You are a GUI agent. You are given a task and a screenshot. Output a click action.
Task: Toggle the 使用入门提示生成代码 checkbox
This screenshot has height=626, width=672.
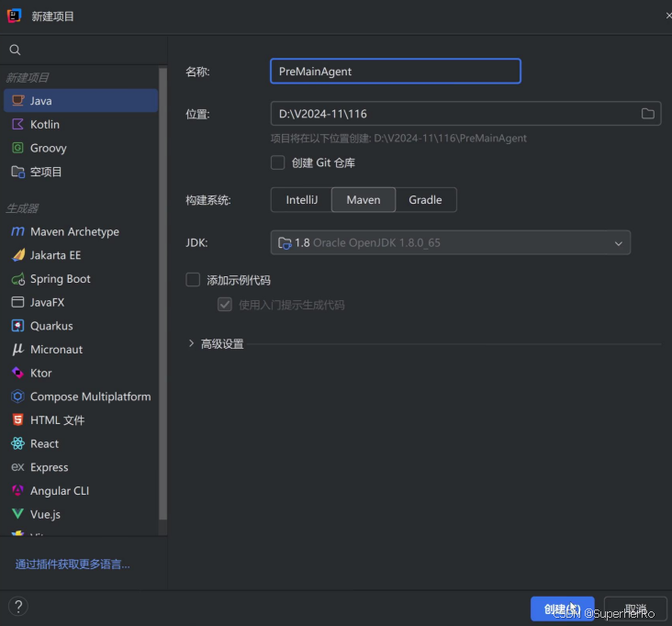225,305
